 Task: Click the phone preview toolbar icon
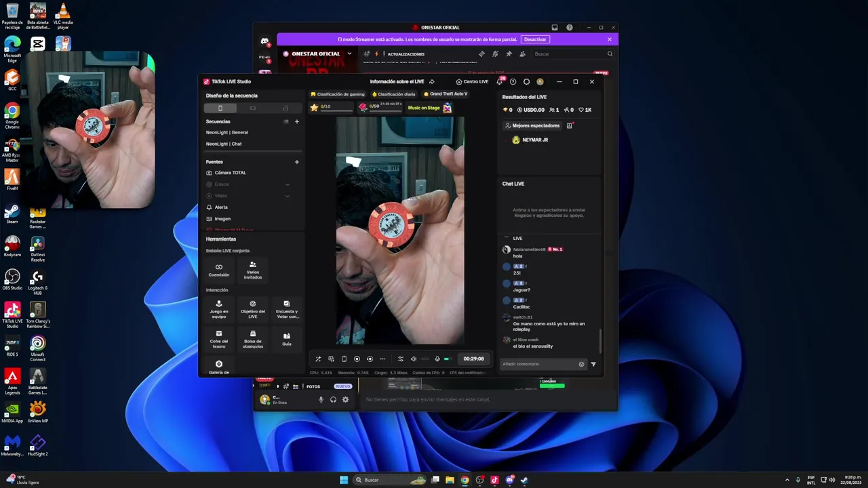pyautogui.click(x=344, y=359)
